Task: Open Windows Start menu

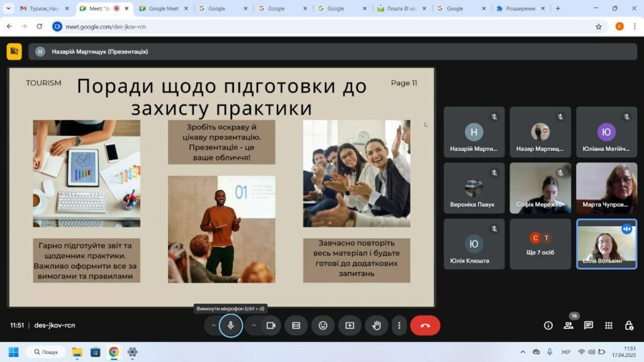Action: (x=14, y=352)
